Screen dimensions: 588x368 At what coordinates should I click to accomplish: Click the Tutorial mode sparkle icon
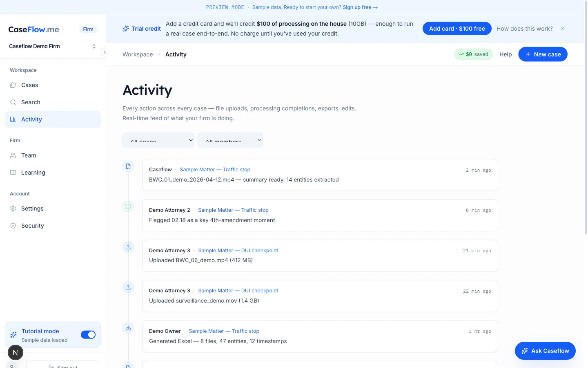tap(13, 335)
